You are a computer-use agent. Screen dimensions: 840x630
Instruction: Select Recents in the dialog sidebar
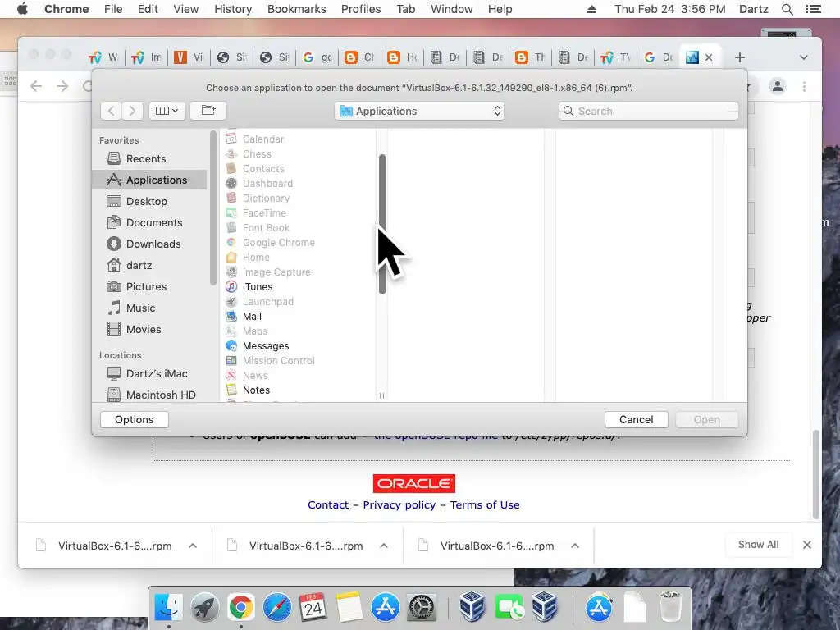(x=146, y=158)
